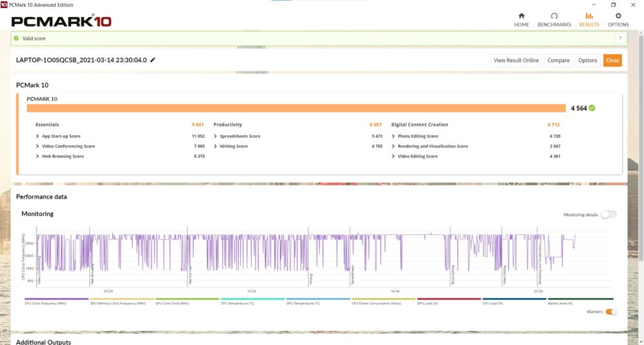Click the PCMark 10 logo
644x345 pixels.
(x=62, y=21)
